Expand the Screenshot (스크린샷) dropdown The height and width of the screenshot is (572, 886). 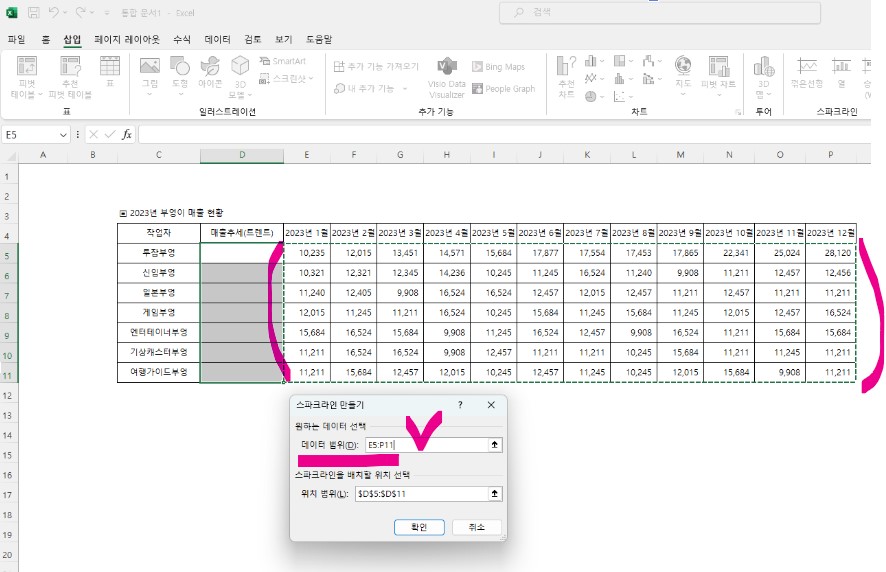click(311, 79)
